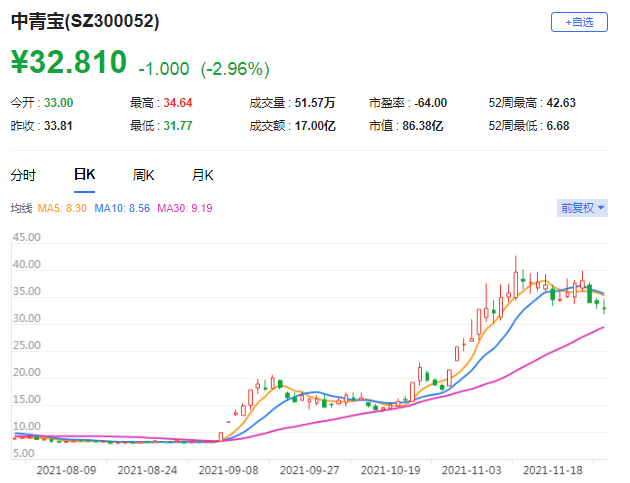Click the MA5: 8.30 indicator label
This screenshot has height=483, width=630.
pos(62,208)
